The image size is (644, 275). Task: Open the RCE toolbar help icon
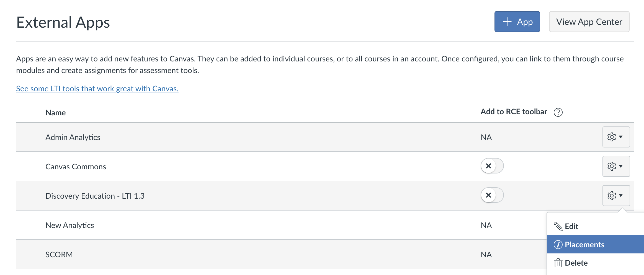click(558, 112)
